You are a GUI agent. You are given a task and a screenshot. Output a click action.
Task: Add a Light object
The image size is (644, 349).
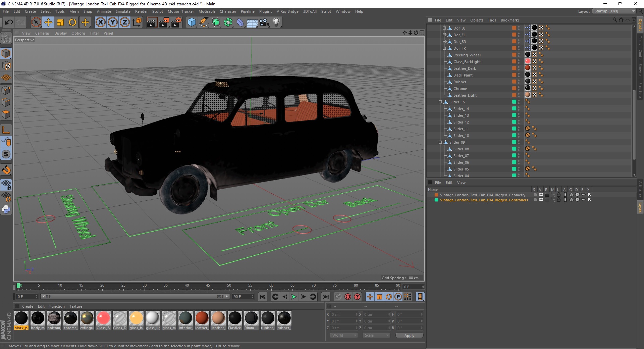276,22
